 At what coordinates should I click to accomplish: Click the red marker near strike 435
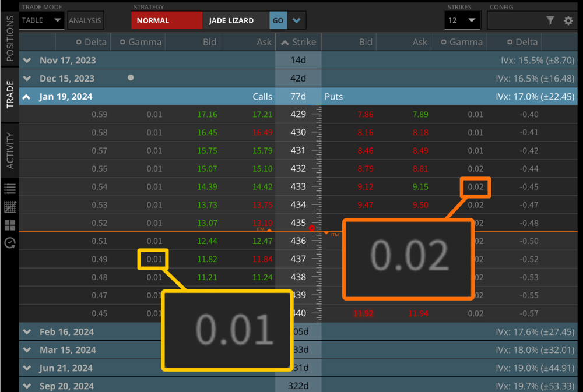pos(311,228)
